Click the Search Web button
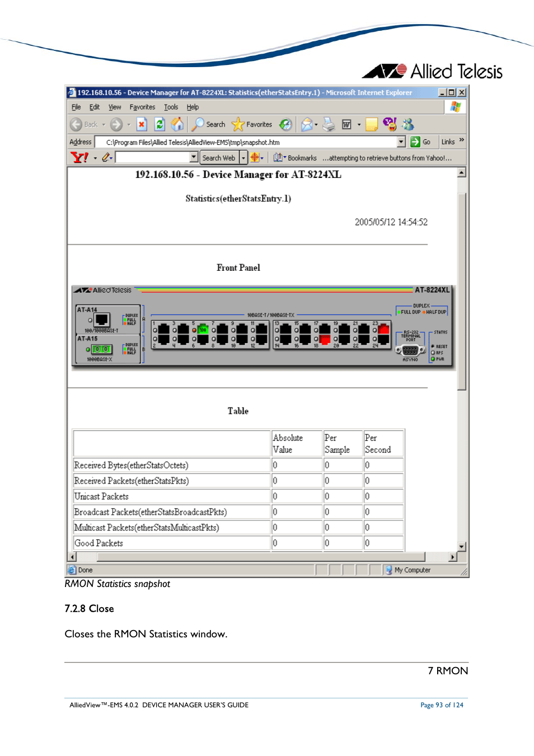The height and width of the screenshot is (756, 534). click(x=219, y=158)
